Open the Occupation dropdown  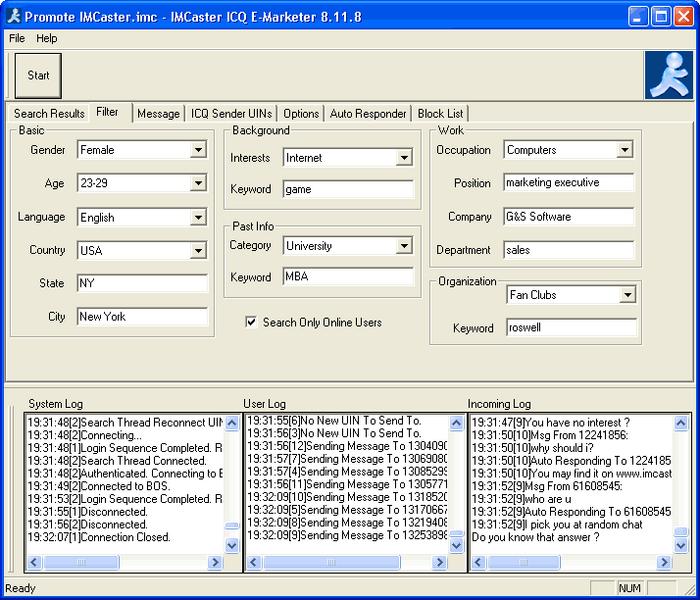coord(625,150)
